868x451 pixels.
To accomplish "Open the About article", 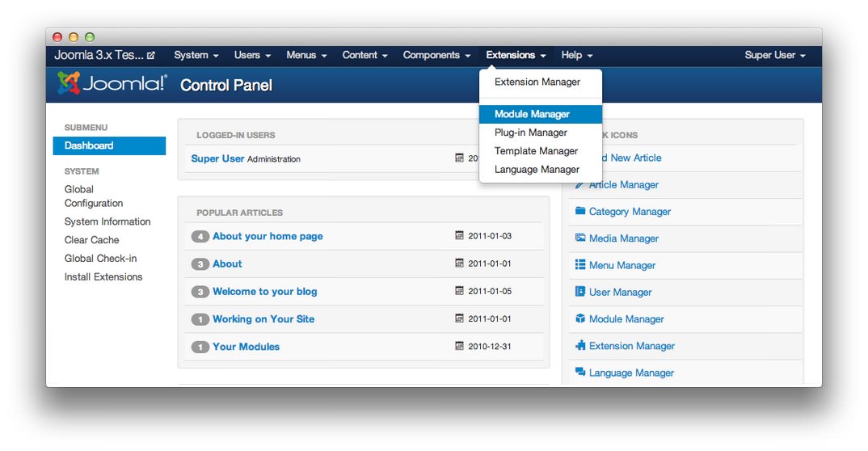I will point(228,264).
